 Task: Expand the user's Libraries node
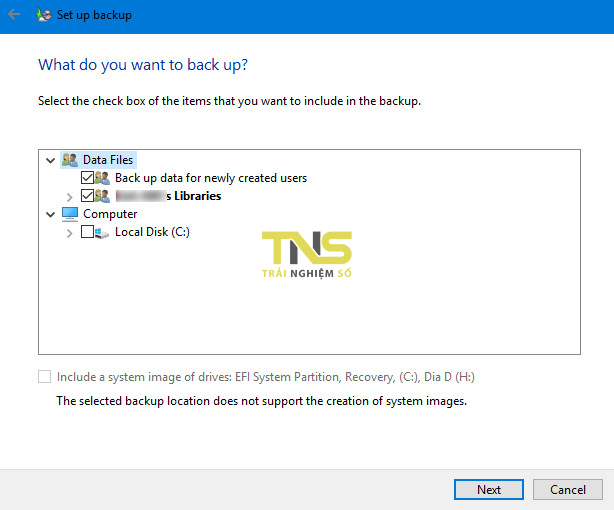point(69,197)
